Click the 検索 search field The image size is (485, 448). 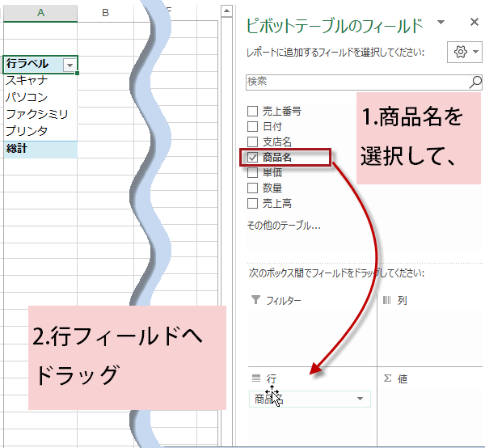[x=354, y=82]
